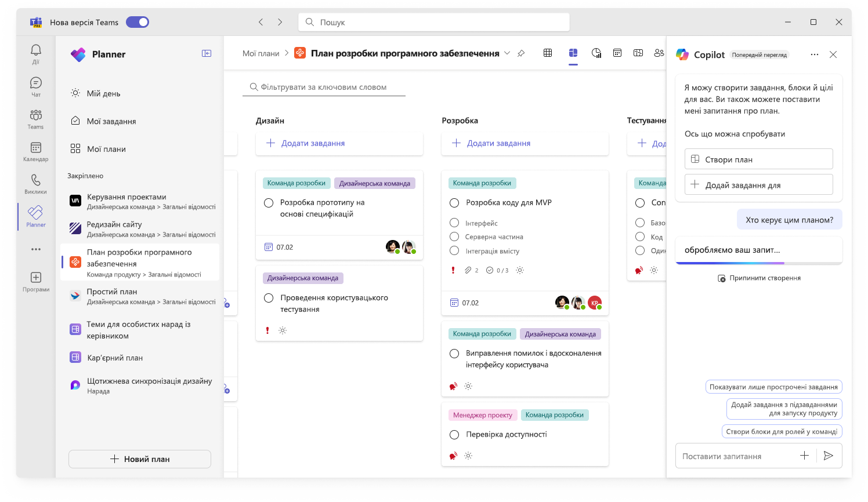Image resolution: width=868 pixels, height=502 pixels.
Task: Select the Planner app in the rail
Action: pyautogui.click(x=36, y=216)
